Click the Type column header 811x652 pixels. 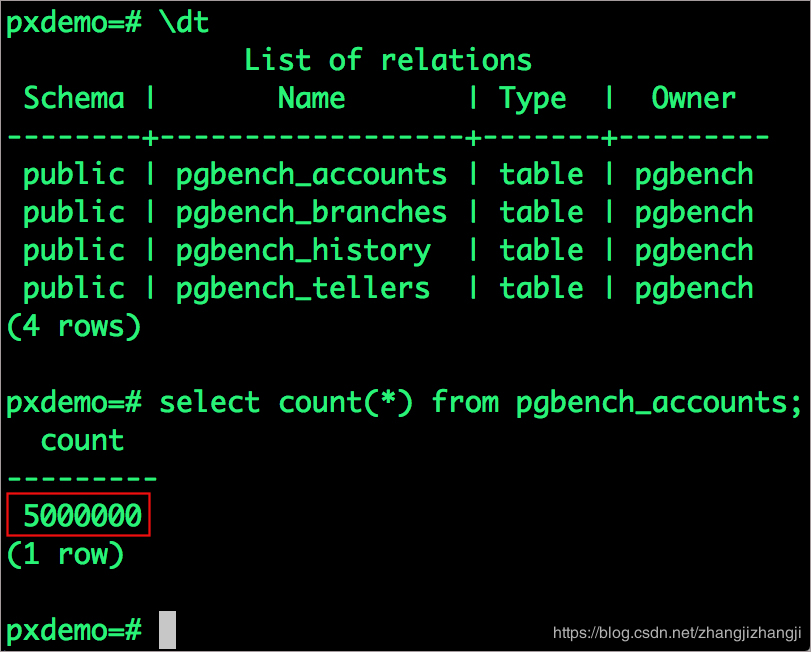(533, 99)
